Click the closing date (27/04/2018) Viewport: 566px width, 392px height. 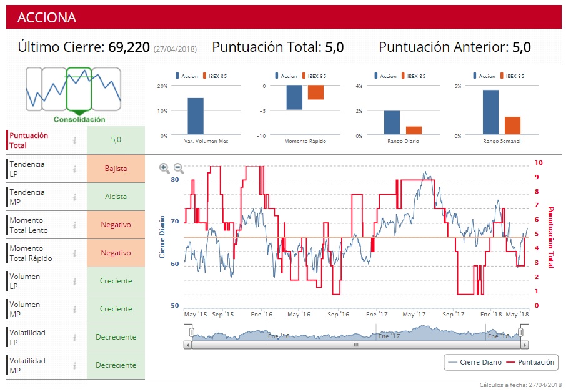click(x=175, y=49)
